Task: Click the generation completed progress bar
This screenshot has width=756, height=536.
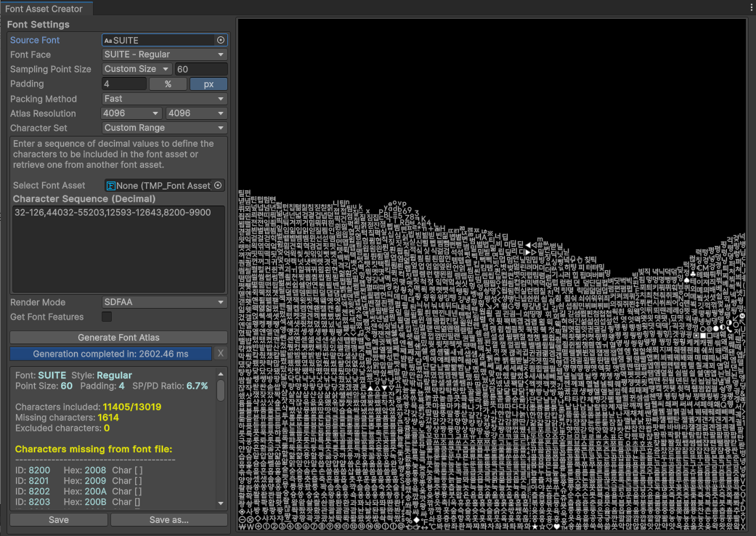Action: point(110,354)
